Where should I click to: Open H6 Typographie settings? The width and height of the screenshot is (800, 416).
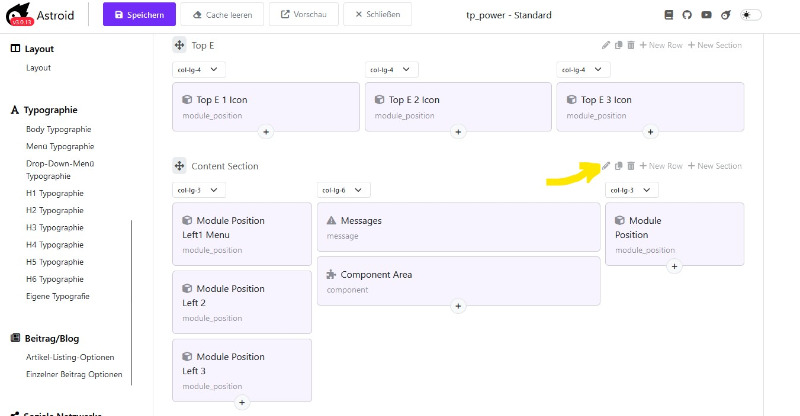(x=55, y=279)
